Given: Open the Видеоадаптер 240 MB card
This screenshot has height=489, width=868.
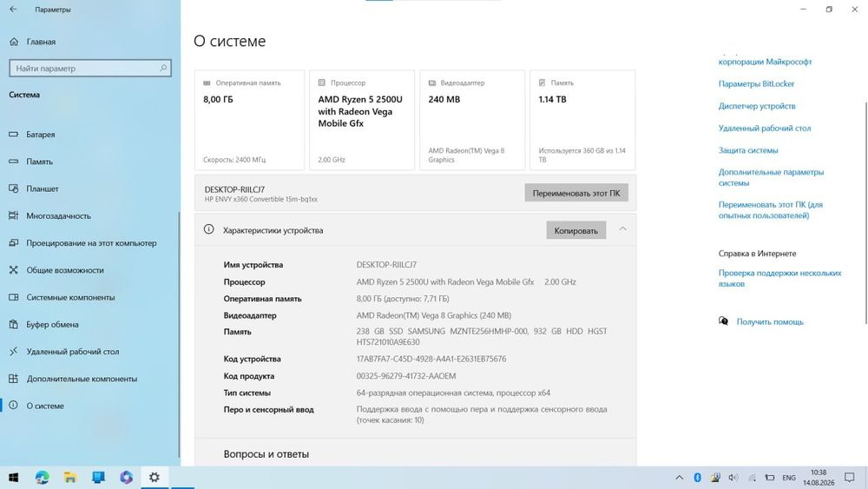Looking at the screenshot, I should (x=472, y=120).
